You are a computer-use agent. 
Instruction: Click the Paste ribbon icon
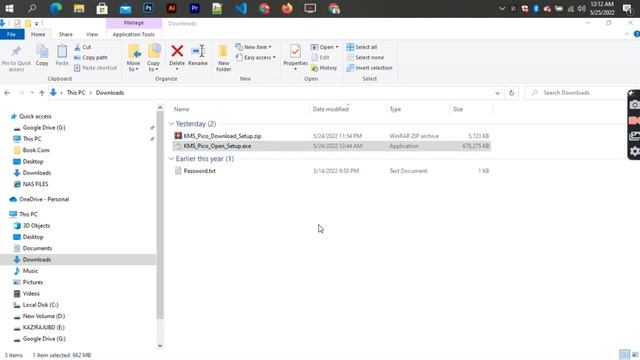(62, 51)
